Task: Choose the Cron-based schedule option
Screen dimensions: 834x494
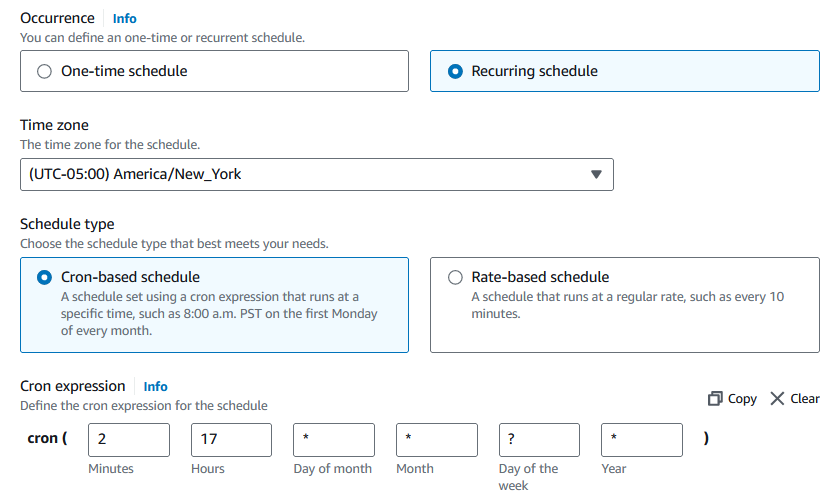Action: pyautogui.click(x=44, y=277)
